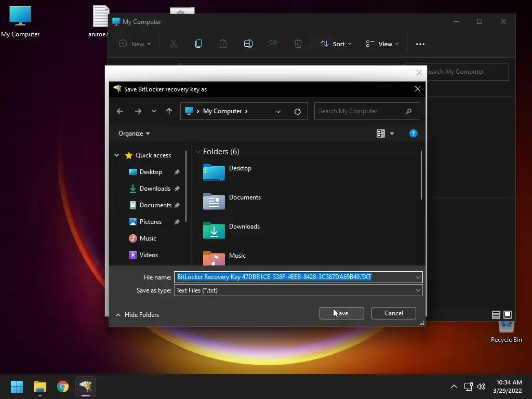This screenshot has height=399, width=532.
Task: Click the Back arrow in save dialog
Action: pyautogui.click(x=120, y=111)
